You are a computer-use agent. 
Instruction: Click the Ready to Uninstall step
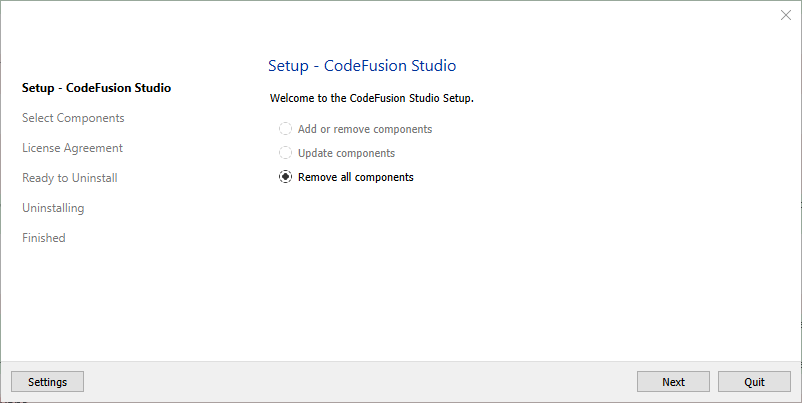pyautogui.click(x=70, y=178)
